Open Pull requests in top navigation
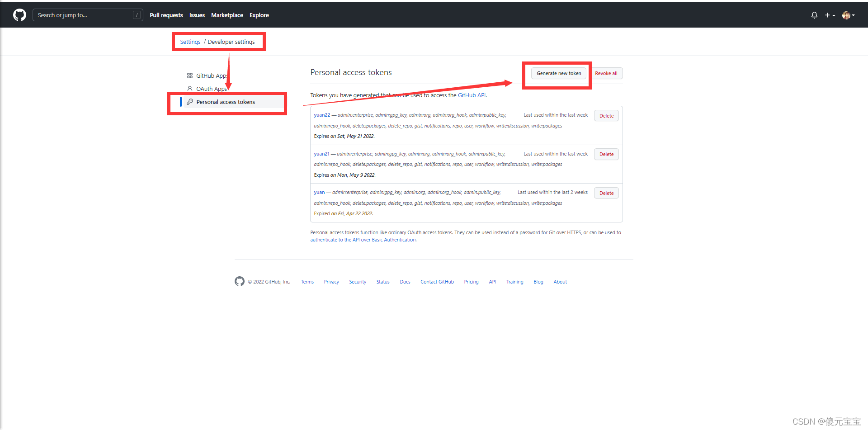 click(166, 15)
